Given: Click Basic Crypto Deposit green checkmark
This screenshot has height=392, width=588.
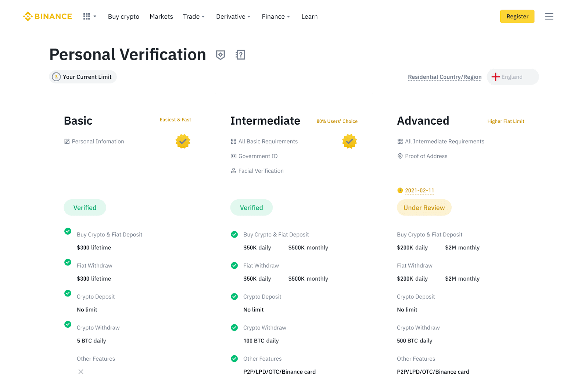Looking at the screenshot, I should pos(68,293).
